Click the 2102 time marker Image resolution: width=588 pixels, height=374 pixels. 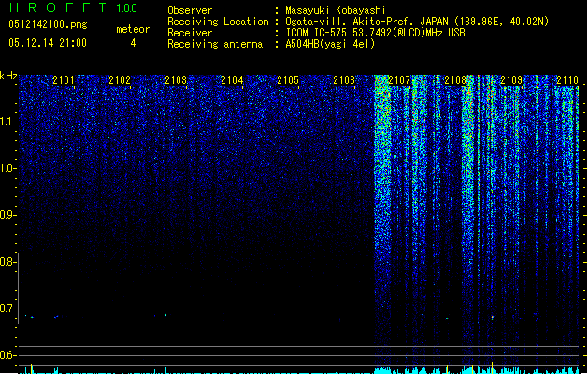120,79
